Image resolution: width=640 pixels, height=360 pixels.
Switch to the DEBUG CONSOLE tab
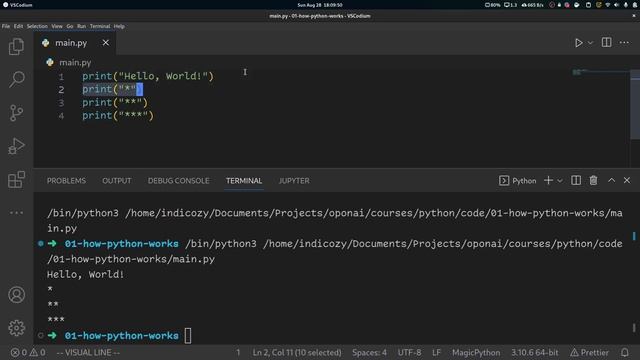[178, 181]
